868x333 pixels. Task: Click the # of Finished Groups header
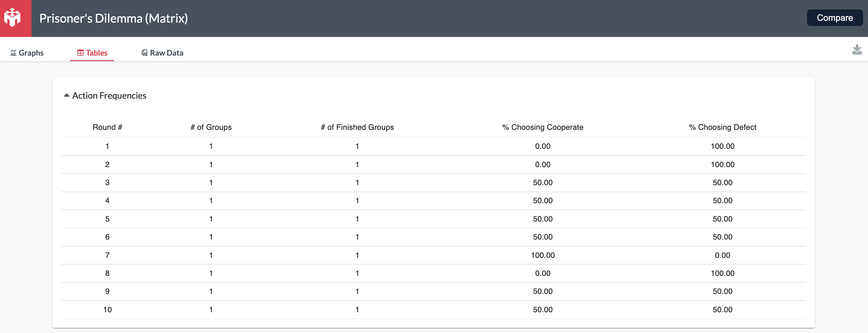[x=357, y=127]
